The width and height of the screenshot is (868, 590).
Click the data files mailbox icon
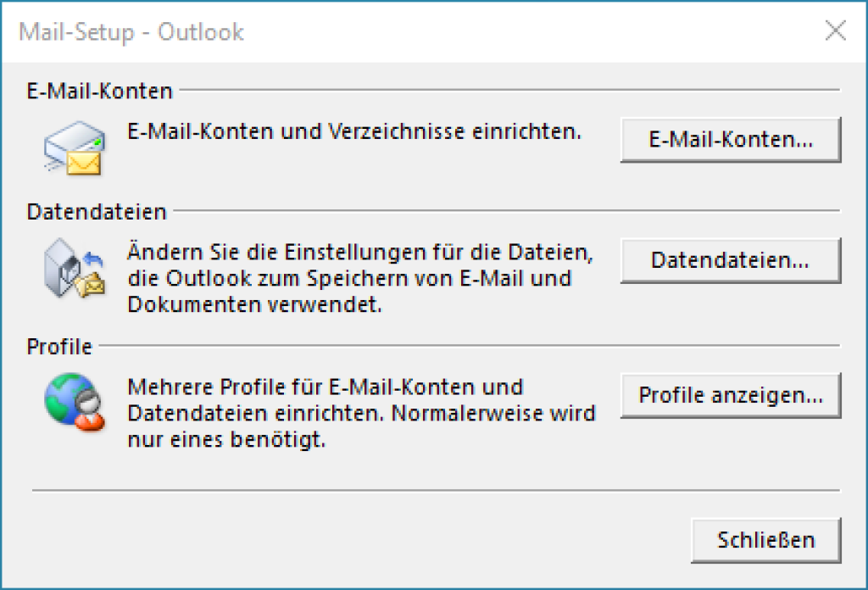coord(75,268)
